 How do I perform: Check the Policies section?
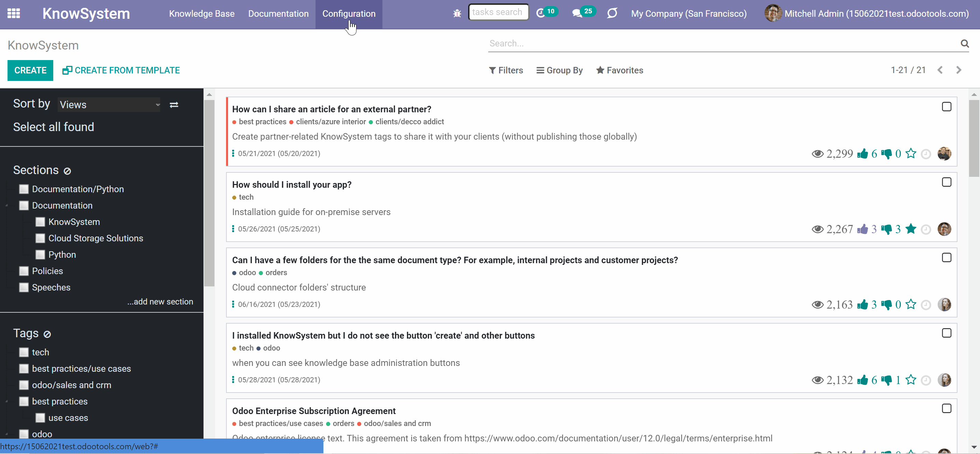[x=24, y=271]
